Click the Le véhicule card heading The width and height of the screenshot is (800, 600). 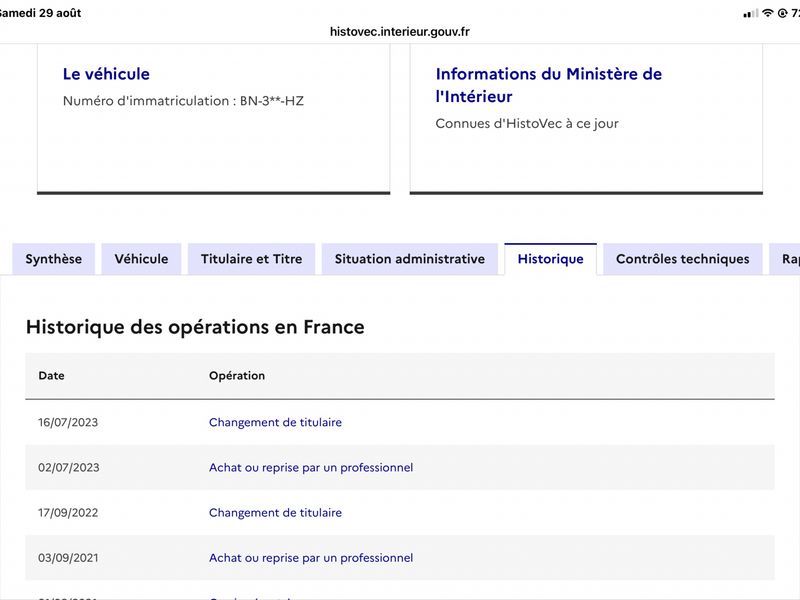pos(106,74)
